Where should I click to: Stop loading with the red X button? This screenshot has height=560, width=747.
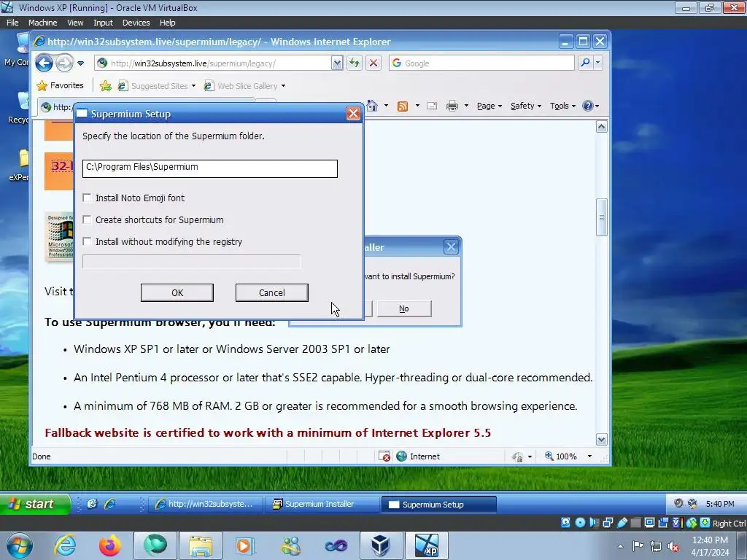point(373,63)
